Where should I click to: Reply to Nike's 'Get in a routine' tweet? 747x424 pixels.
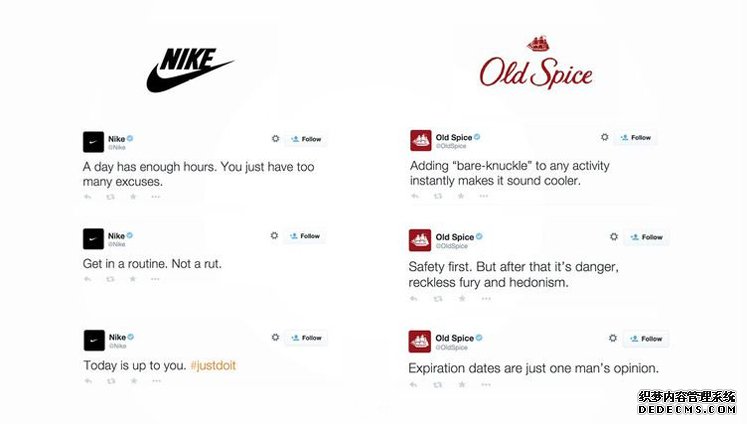tap(88, 279)
